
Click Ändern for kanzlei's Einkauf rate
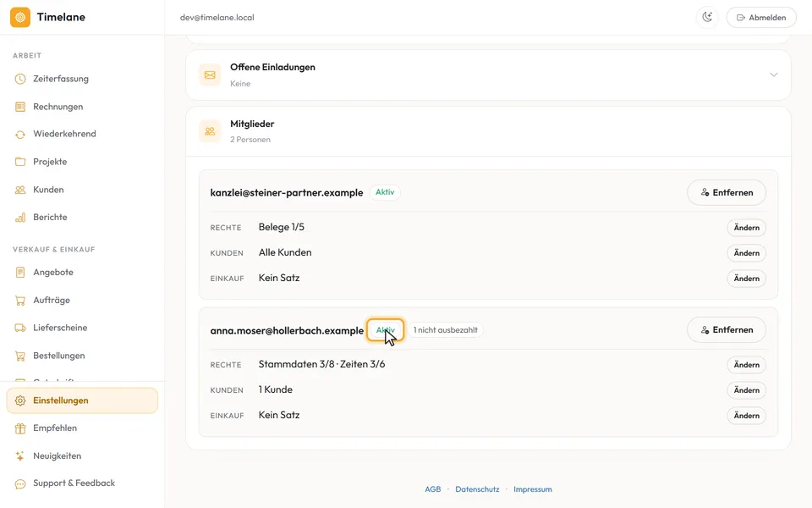746,279
